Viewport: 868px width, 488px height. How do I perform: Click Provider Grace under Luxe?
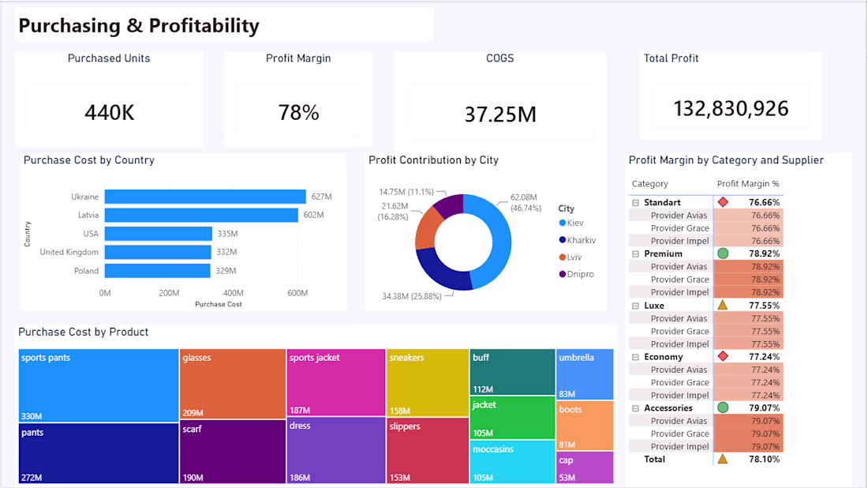click(679, 331)
